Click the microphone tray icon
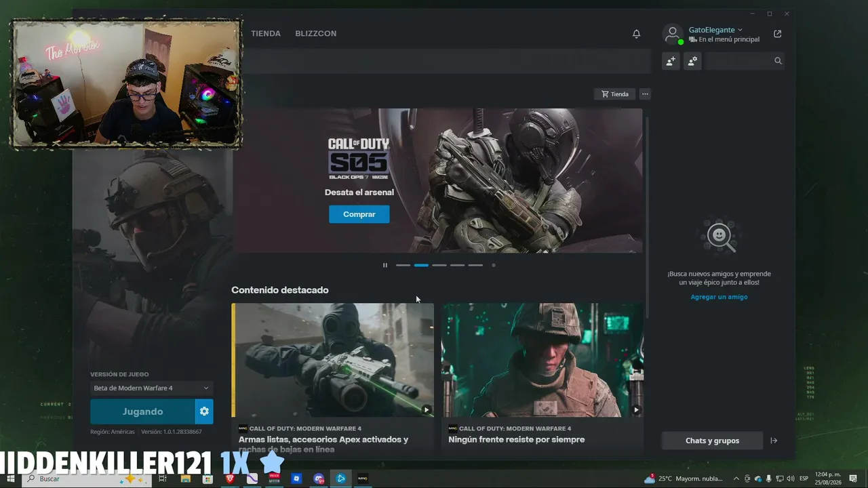 coord(768,479)
